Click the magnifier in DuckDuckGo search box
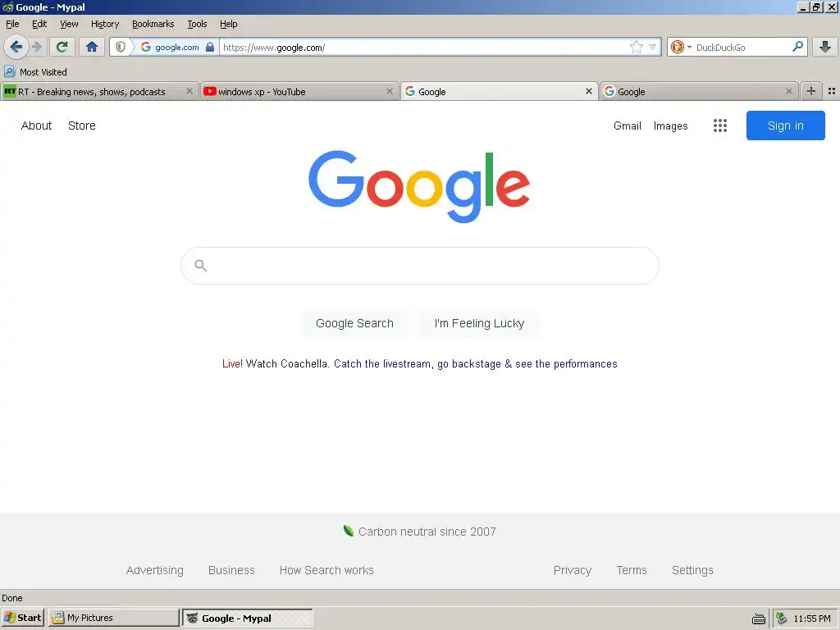This screenshot has width=840, height=630. coord(797,47)
